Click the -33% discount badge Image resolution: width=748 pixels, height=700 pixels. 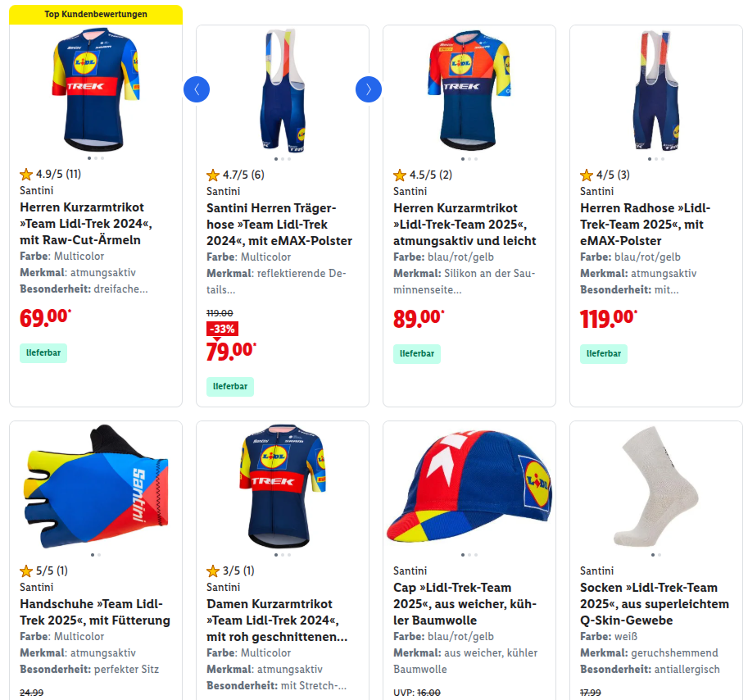tap(222, 329)
